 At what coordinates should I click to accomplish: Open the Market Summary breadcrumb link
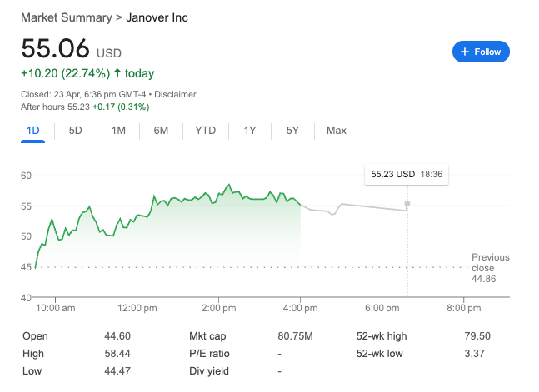click(67, 17)
